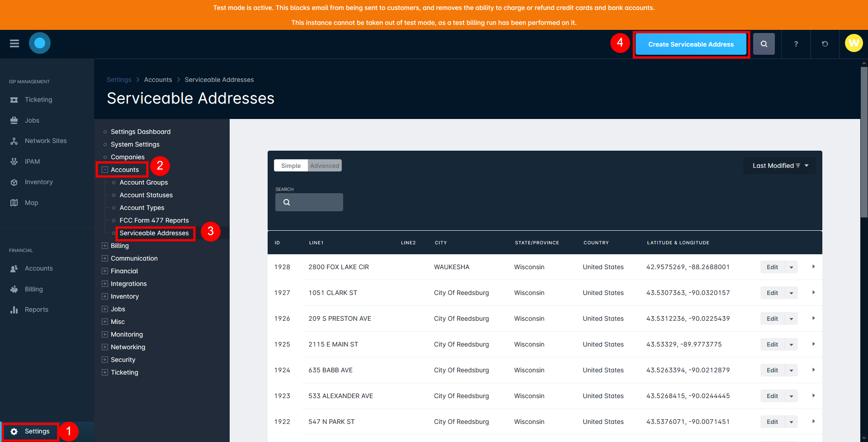The image size is (868, 442).
Task: Click the W user avatar
Action: pyautogui.click(x=854, y=43)
